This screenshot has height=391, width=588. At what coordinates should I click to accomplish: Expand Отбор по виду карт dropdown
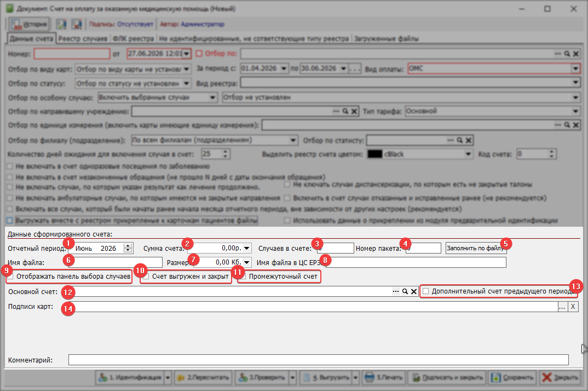click(x=186, y=69)
